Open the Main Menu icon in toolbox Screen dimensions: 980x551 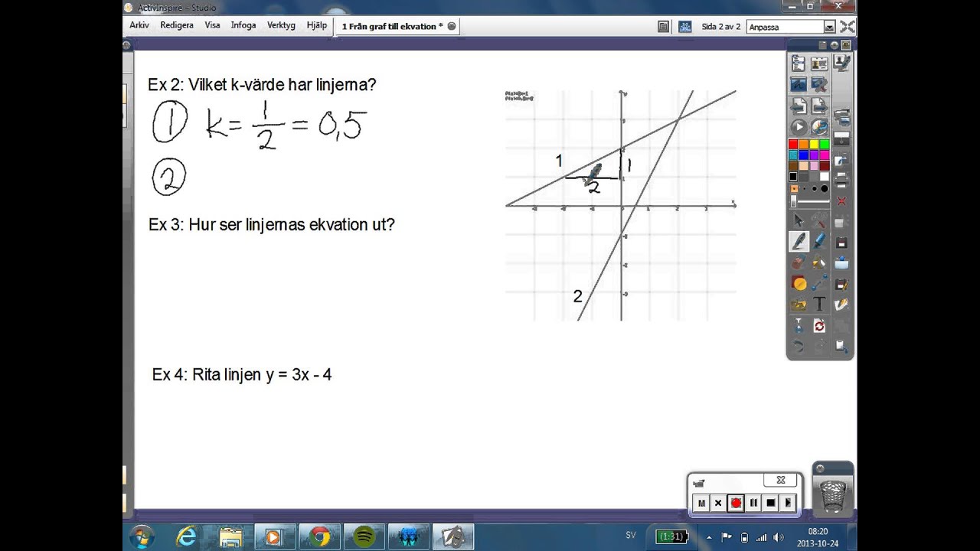click(799, 64)
